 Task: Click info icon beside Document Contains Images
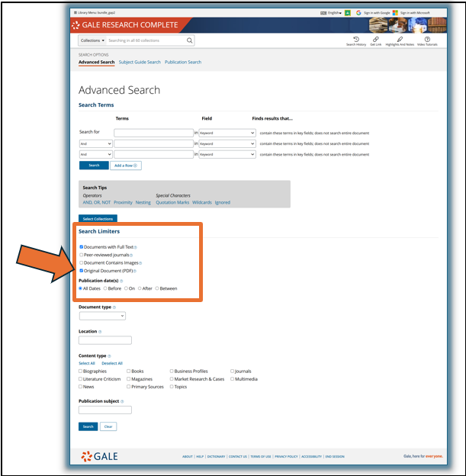pos(140,263)
